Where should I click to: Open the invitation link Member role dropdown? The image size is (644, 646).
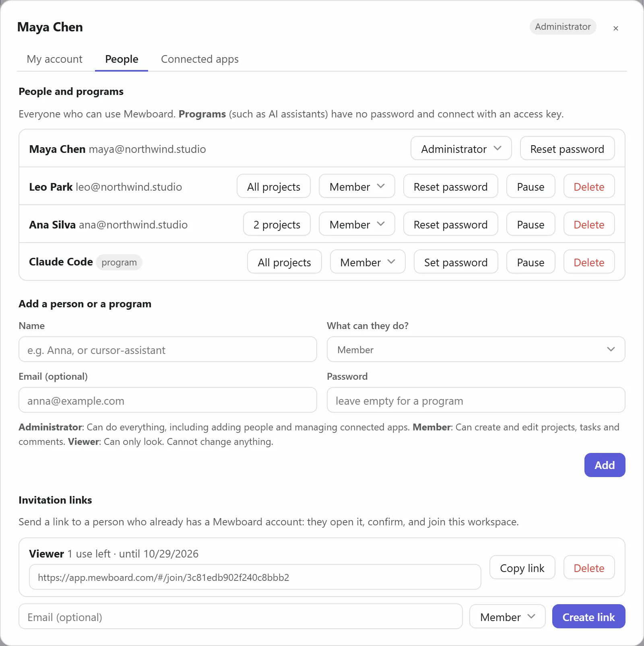click(507, 617)
